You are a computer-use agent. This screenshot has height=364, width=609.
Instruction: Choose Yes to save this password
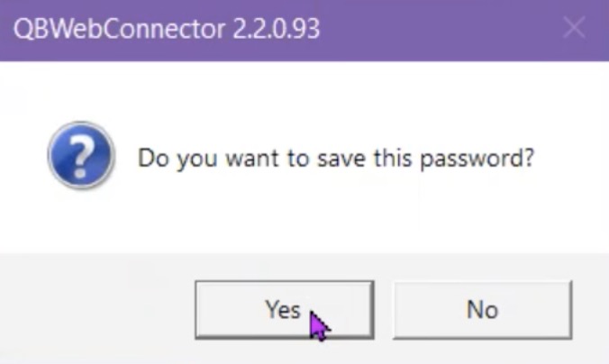point(283,310)
